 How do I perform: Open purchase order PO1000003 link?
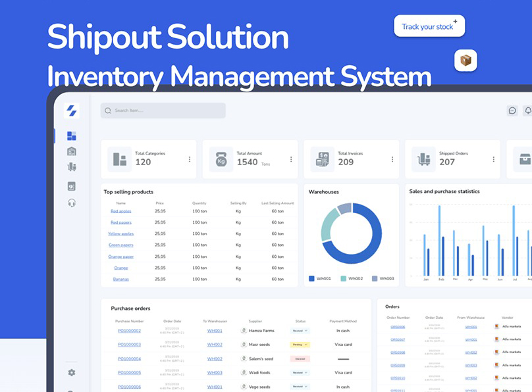tap(129, 345)
